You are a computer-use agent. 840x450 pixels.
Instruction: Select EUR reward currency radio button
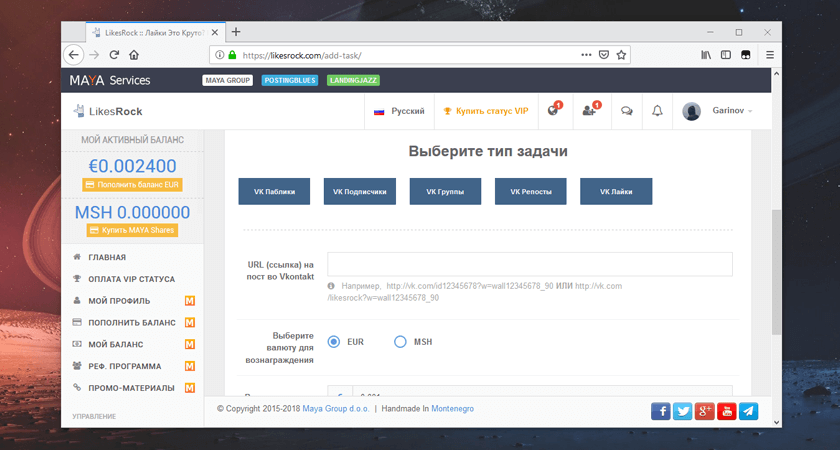334,342
